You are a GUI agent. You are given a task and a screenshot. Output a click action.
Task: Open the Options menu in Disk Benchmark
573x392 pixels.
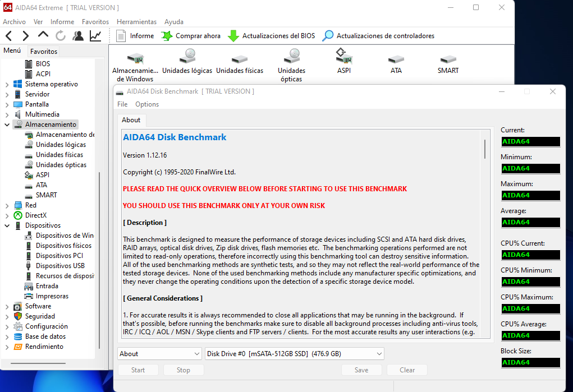pyautogui.click(x=147, y=104)
